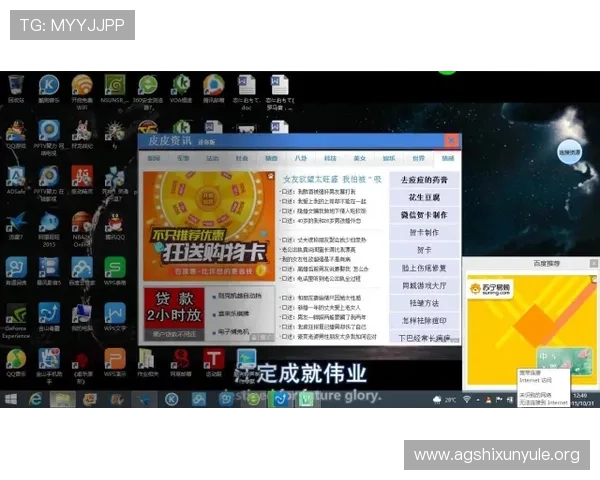The height and width of the screenshot is (480, 600).
Task: Open the NSUNSR Naruto leaf-symbol game icon
Action: click(x=114, y=85)
